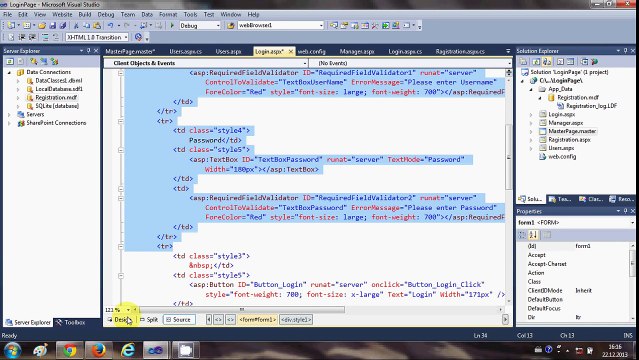
Task: Click the Paste toolbar icon
Action: [x=97, y=25]
